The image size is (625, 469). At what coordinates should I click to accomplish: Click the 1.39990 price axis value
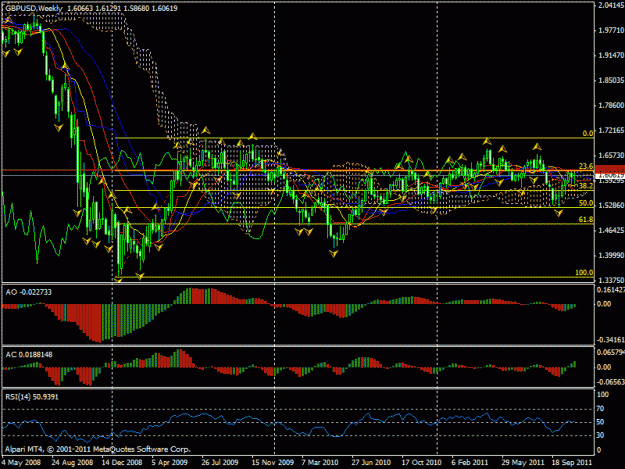(x=611, y=255)
